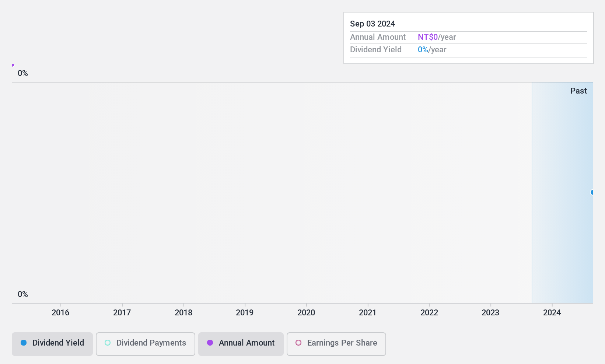Image resolution: width=605 pixels, height=364 pixels.
Task: Select the 2018 axis label
Action: [x=183, y=313]
